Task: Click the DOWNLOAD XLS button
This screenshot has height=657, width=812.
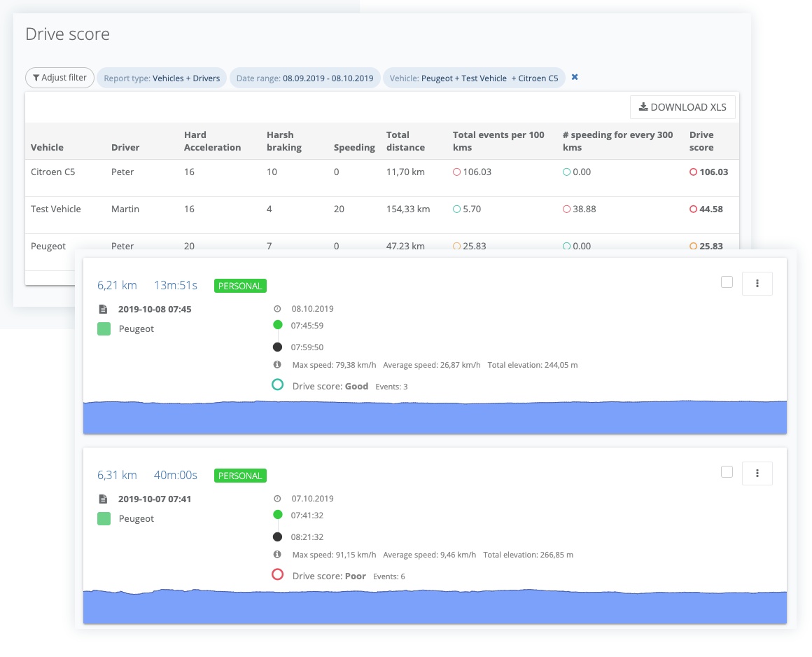Action: click(682, 107)
